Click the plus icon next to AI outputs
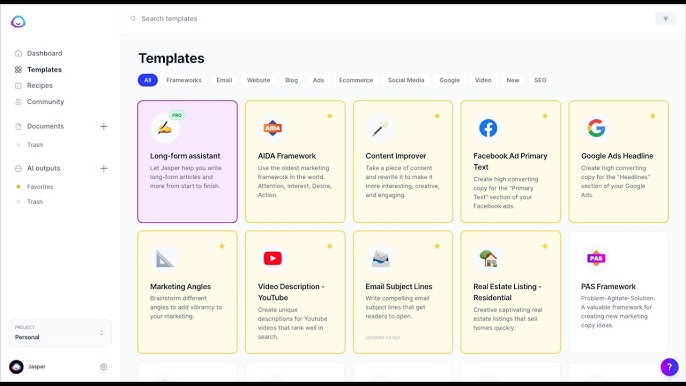686x386 pixels. point(104,168)
